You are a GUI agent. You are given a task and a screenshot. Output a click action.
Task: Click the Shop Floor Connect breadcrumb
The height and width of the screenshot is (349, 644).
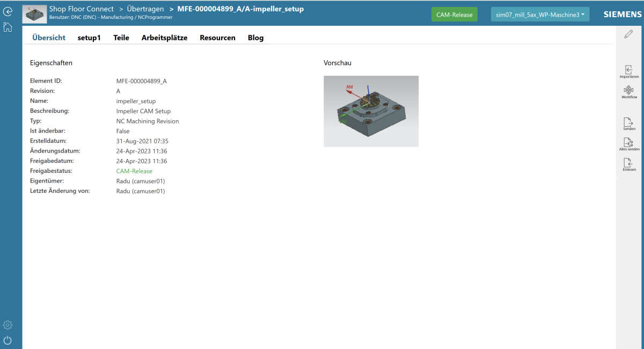[x=81, y=9]
